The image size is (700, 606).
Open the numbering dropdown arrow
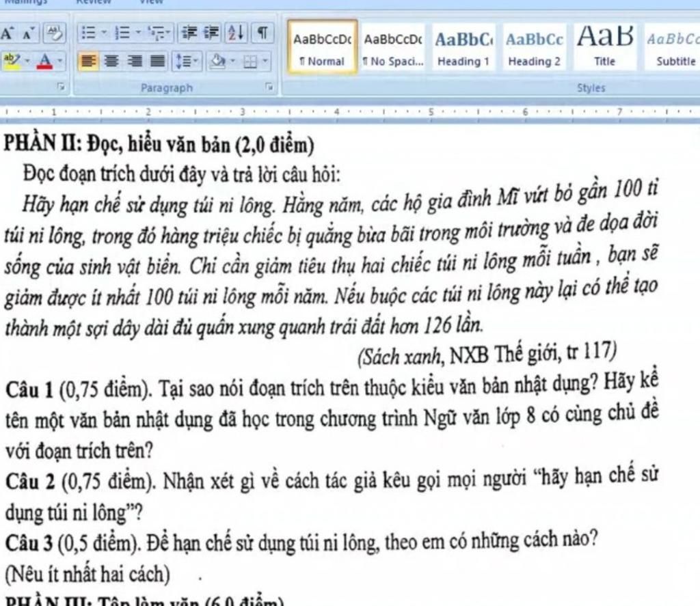coord(138,33)
